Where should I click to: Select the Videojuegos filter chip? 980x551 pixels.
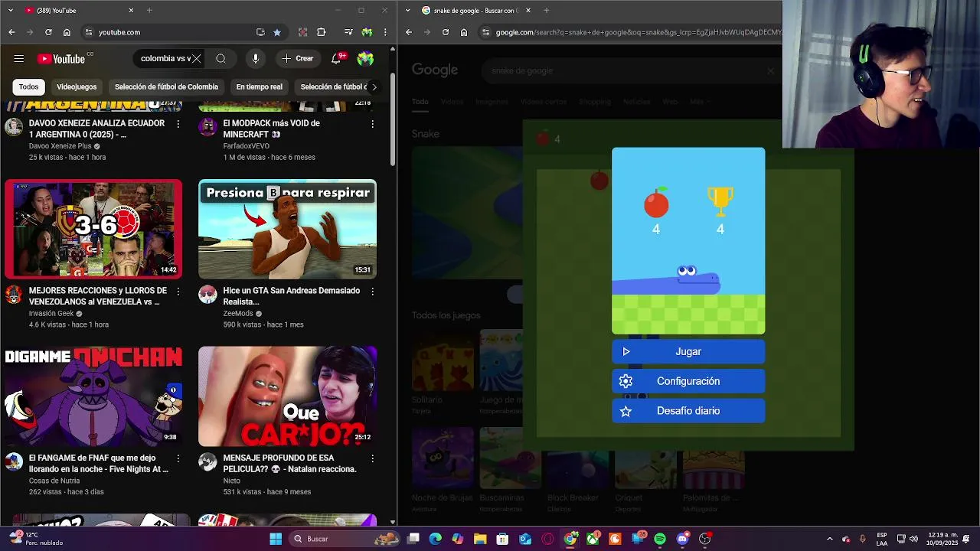click(77, 87)
